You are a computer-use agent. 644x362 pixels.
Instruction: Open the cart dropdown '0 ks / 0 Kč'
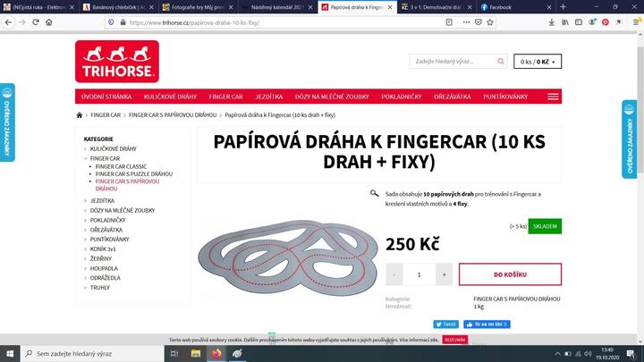click(x=538, y=62)
